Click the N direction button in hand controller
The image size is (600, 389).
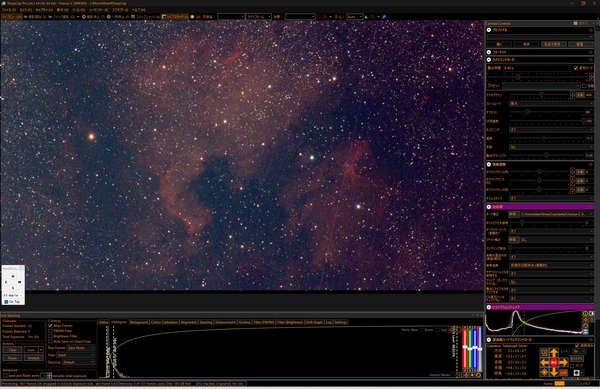point(13,276)
